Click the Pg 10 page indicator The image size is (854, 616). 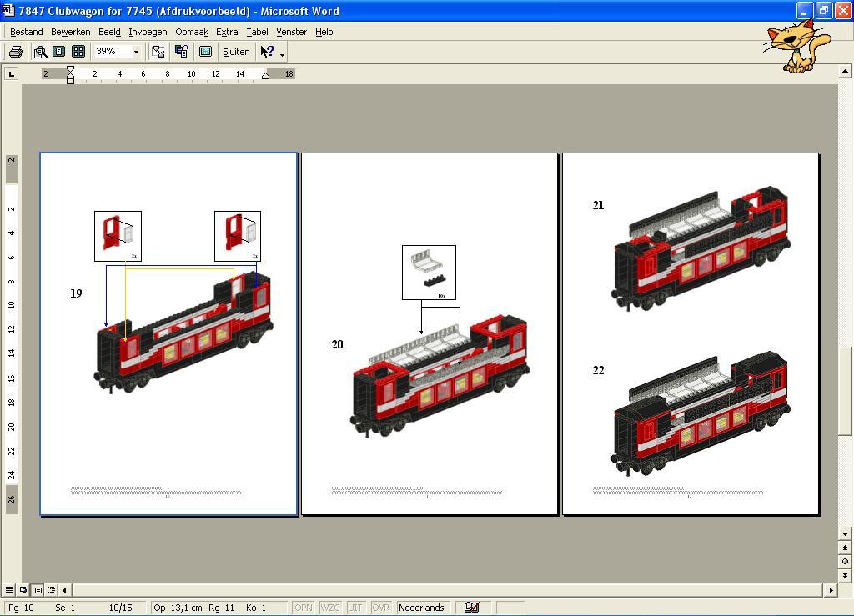pyautogui.click(x=21, y=608)
